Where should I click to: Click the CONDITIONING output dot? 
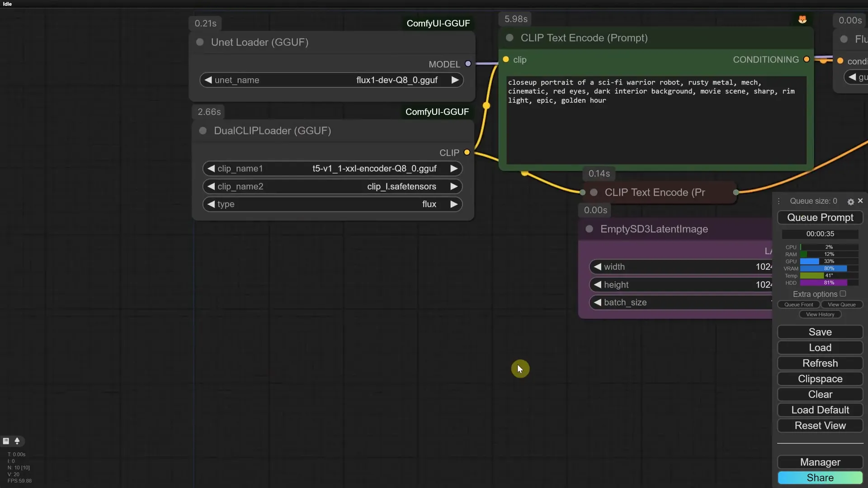tap(807, 59)
